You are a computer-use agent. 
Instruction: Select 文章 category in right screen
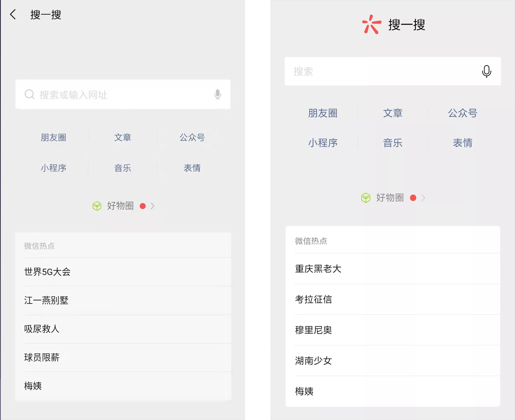click(x=393, y=113)
